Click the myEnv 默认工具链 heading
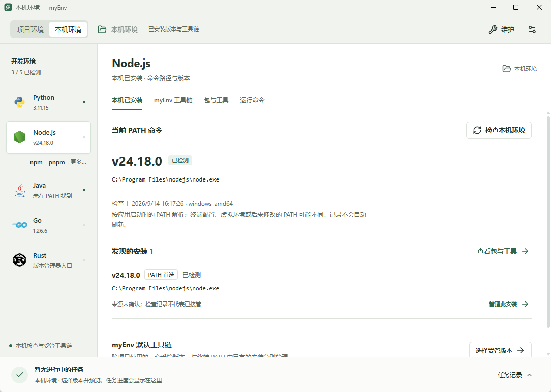This screenshot has height=392, width=551. pyautogui.click(x=142, y=345)
